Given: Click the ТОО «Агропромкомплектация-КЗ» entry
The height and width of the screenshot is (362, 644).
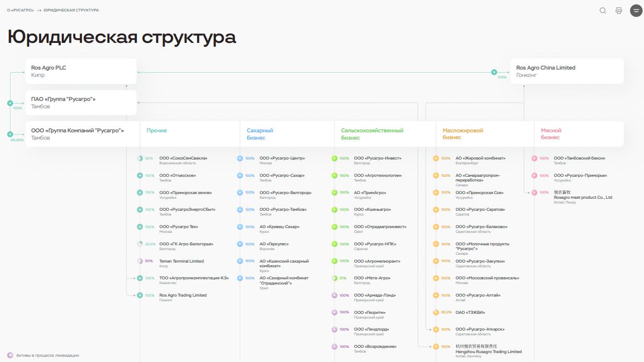Looking at the screenshot, I should point(194,280).
